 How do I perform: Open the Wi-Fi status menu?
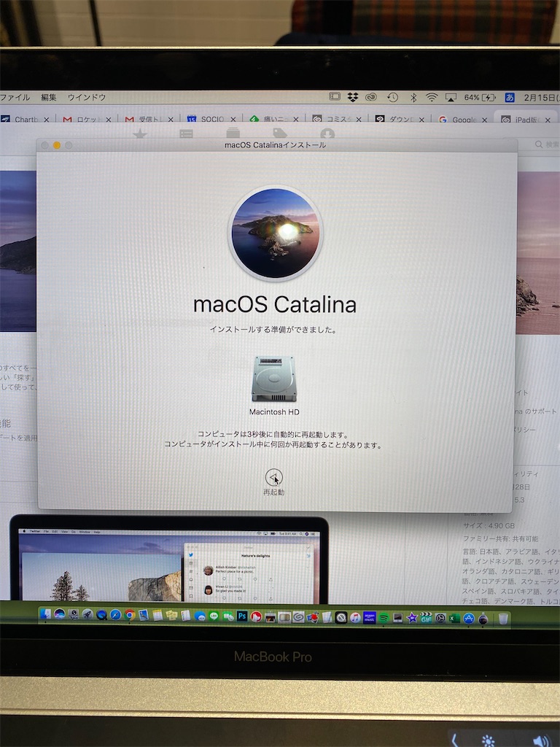pyautogui.click(x=432, y=97)
